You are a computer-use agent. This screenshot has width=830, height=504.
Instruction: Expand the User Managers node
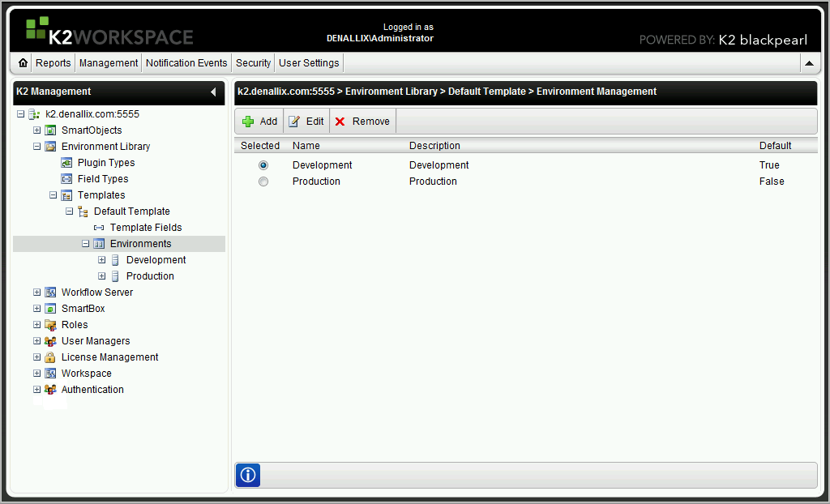point(36,341)
